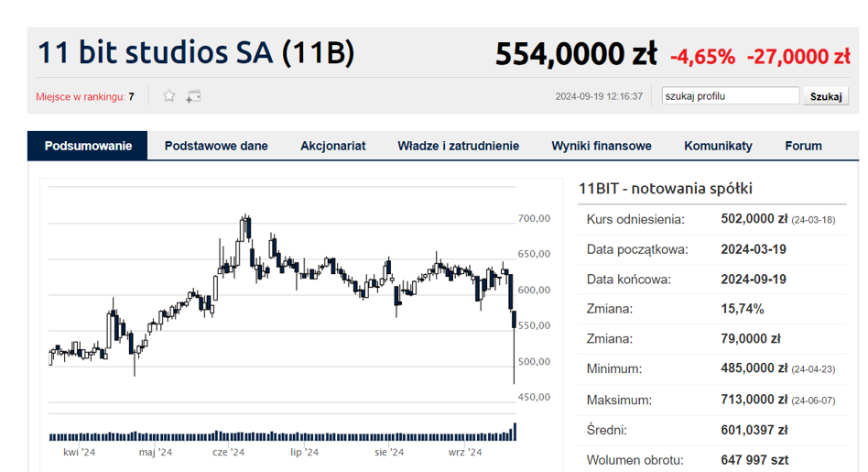Image resolution: width=868 pixels, height=472 pixels.
Task: Open the Podsumowanie tab
Action: pyautogui.click(x=88, y=146)
